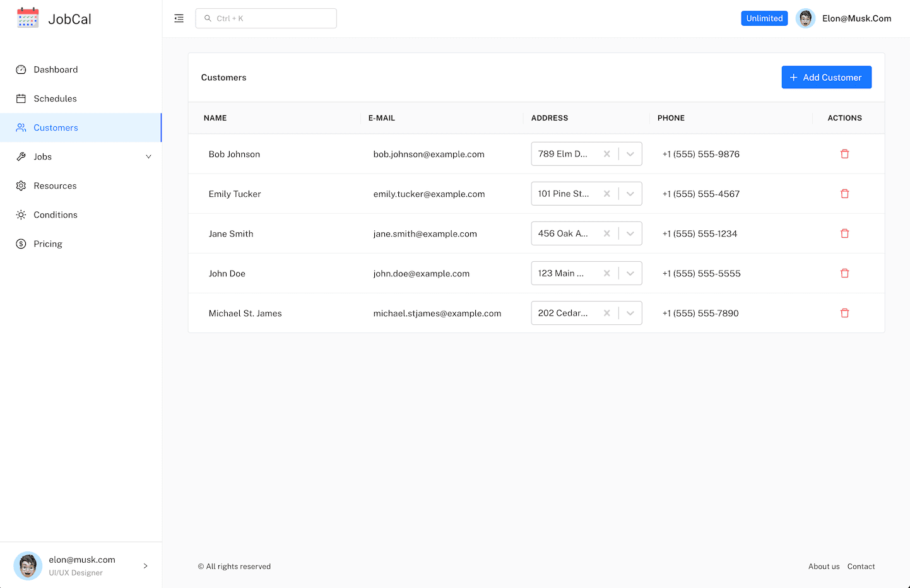Image resolution: width=910 pixels, height=588 pixels.
Task: Expand Michael St. James address dropdown
Action: click(x=630, y=313)
